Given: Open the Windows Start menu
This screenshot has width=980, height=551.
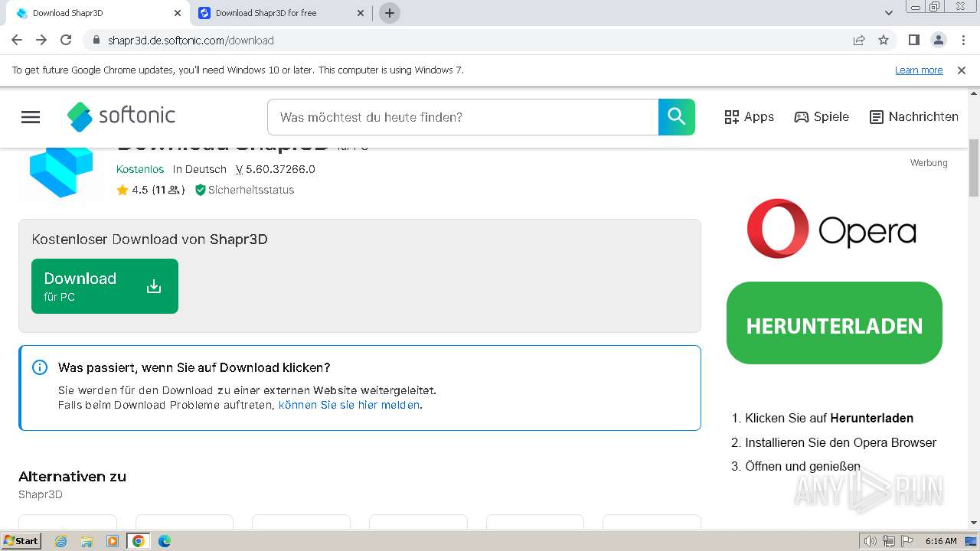Looking at the screenshot, I should point(21,540).
